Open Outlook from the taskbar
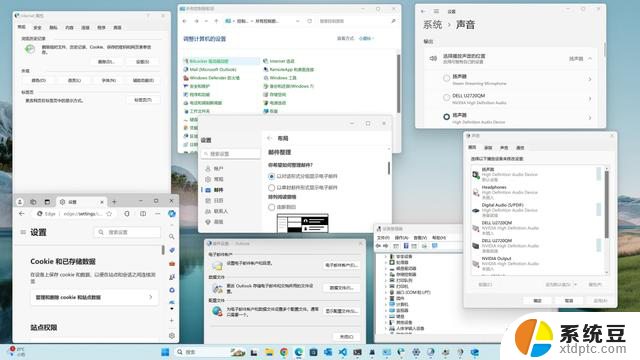The image size is (640, 360). coord(328,352)
